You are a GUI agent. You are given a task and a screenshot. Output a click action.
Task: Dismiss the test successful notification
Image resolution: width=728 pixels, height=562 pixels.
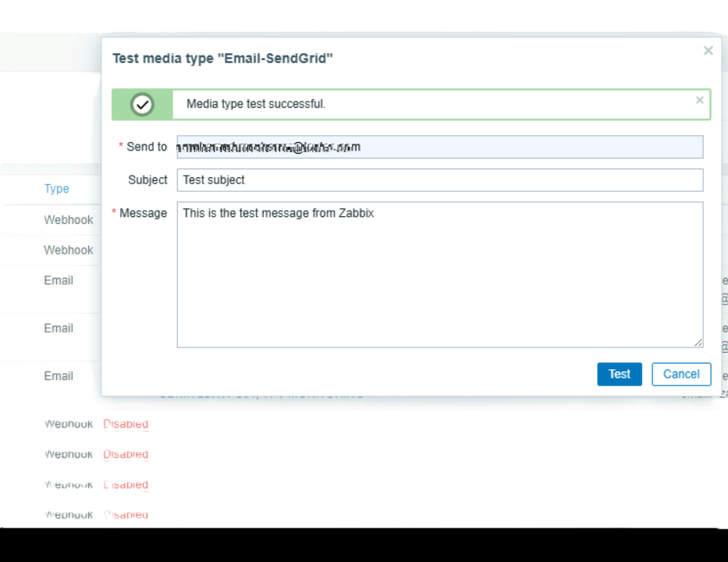pyautogui.click(x=699, y=100)
